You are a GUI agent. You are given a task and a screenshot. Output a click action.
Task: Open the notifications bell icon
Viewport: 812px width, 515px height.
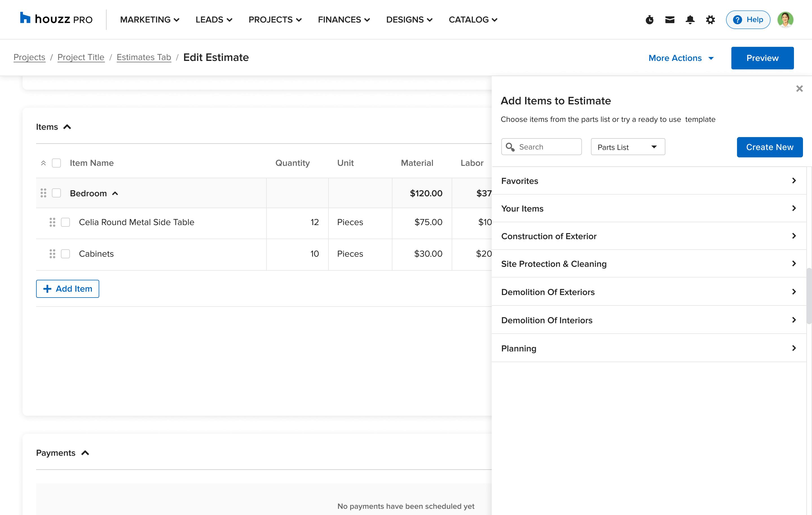click(x=690, y=19)
